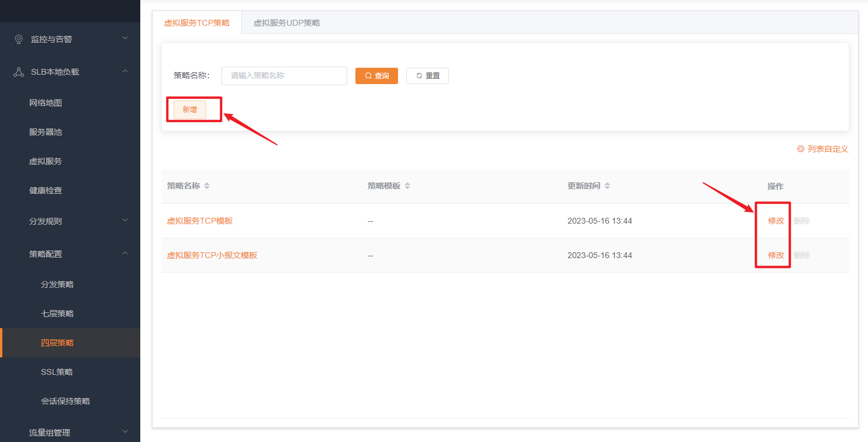The width and height of the screenshot is (868, 442).
Task: Expand the 监控与告警 menu chevron
Action: (x=125, y=39)
